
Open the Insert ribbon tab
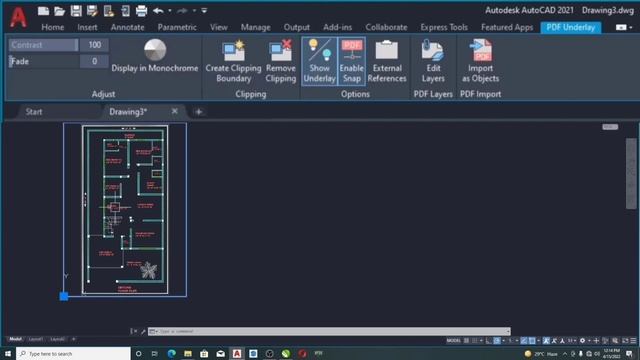pyautogui.click(x=87, y=27)
